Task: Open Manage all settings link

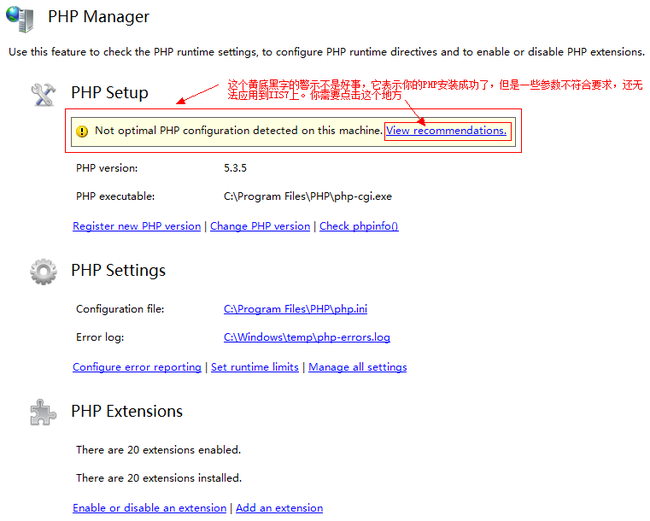Action: click(x=358, y=367)
